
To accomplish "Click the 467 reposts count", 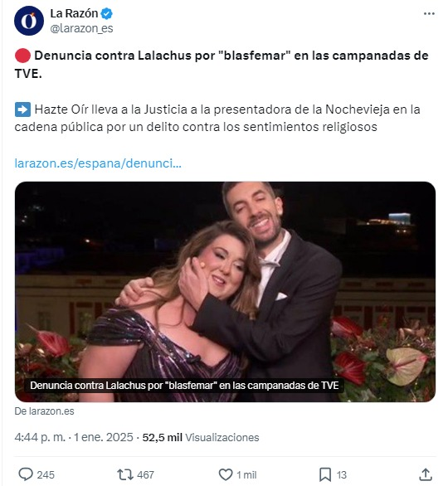I will point(145,475).
